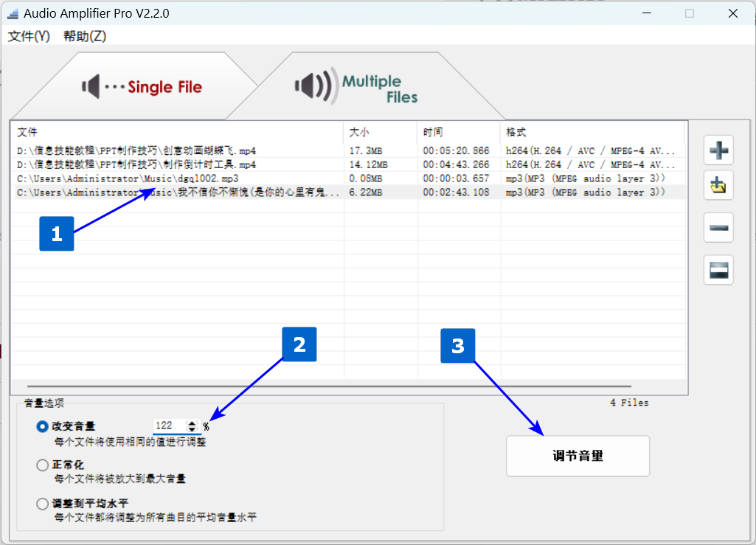Select the 正常化 radio button
Viewport: 756px width, 545px height.
point(42,465)
